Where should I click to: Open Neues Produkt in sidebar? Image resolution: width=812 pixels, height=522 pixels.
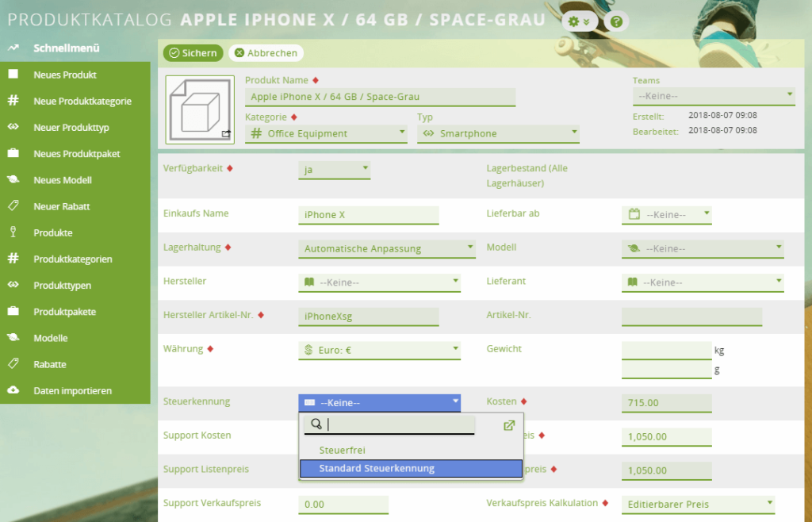click(65, 75)
